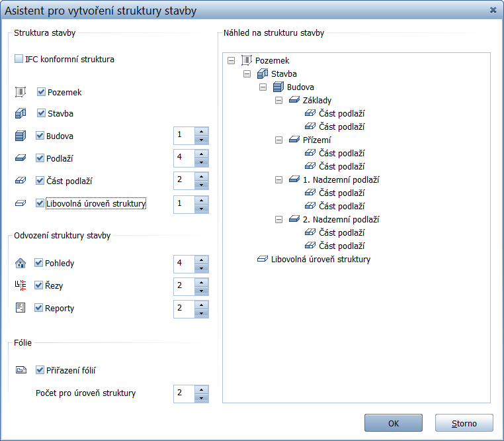Click the Přiřazení fólií layer icon
Image resolution: width=504 pixels, height=441 pixels.
click(20, 370)
